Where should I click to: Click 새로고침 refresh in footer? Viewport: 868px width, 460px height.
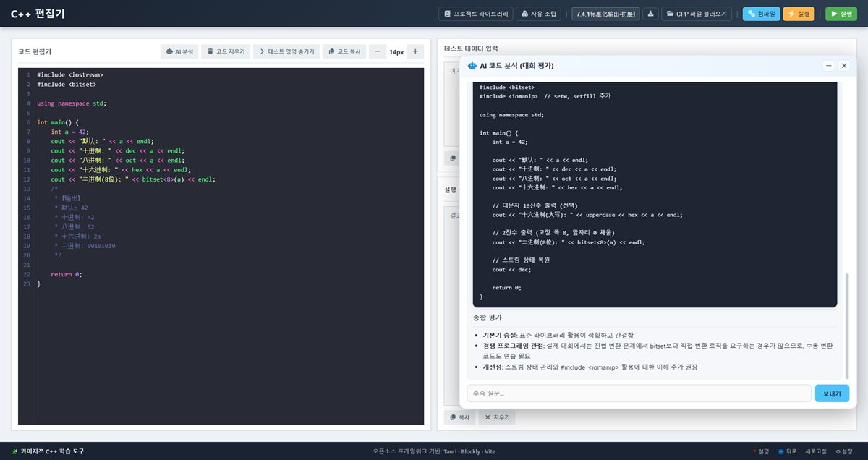[816, 451]
